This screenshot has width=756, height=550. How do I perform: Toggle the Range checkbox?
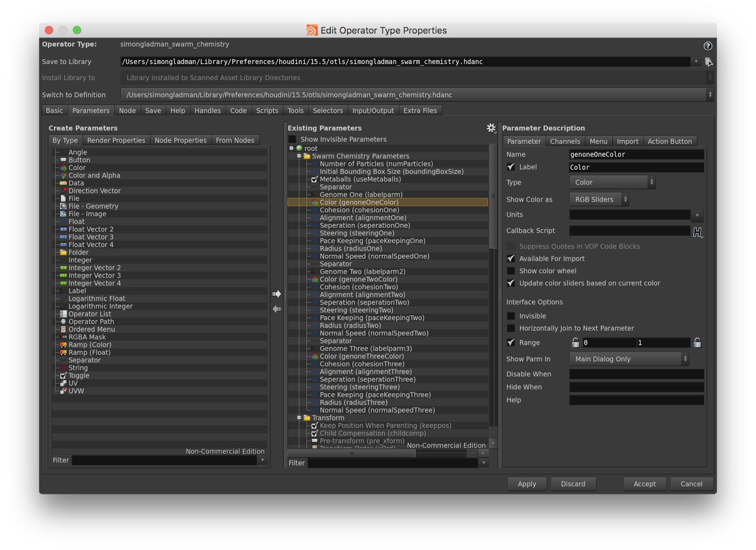pyautogui.click(x=511, y=343)
